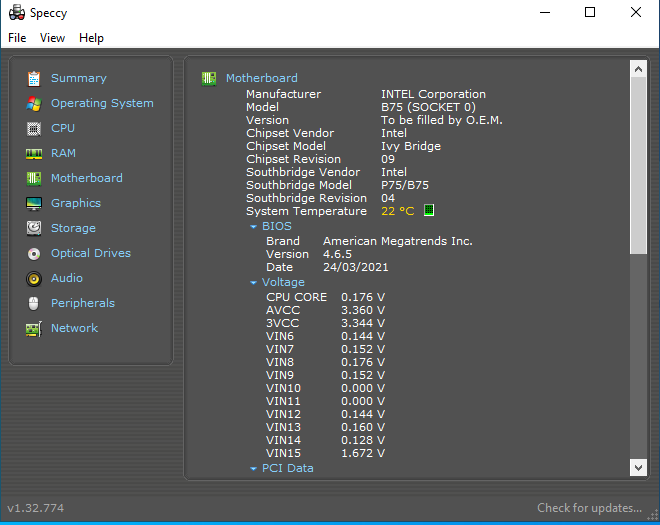Click the AVCC 3.360 V row
660x525 pixels.
click(325, 310)
